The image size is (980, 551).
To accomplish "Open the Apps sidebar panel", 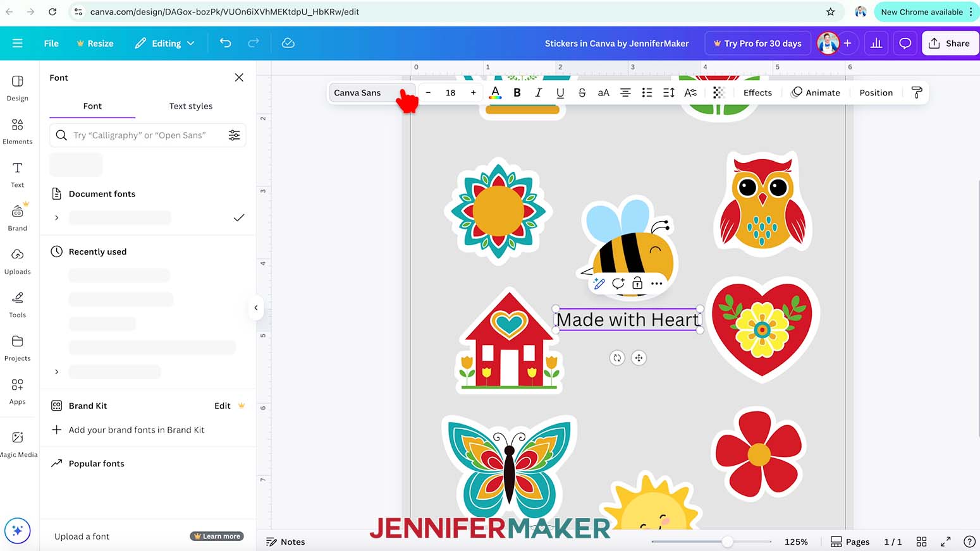I will click(17, 391).
